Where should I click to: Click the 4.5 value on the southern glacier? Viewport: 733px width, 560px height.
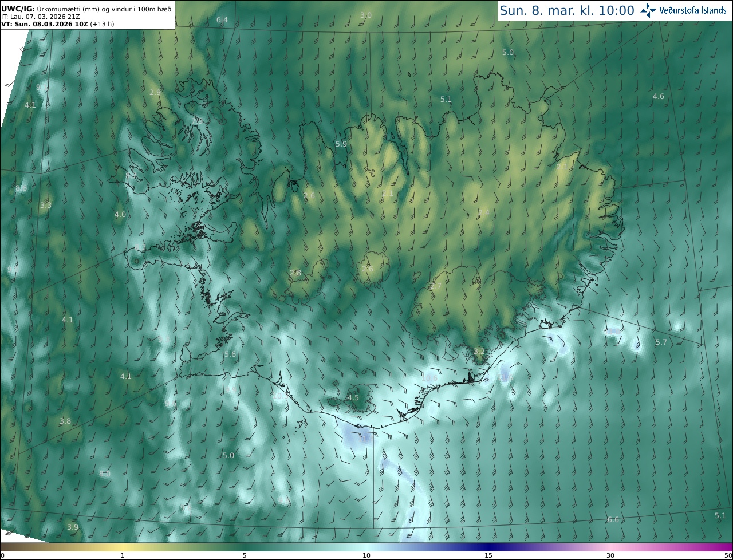[x=353, y=397]
